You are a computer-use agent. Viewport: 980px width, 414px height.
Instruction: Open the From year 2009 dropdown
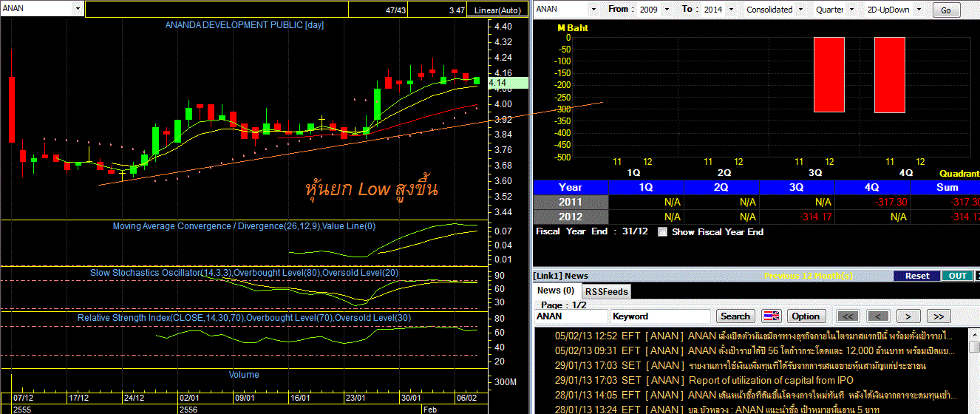[667, 10]
